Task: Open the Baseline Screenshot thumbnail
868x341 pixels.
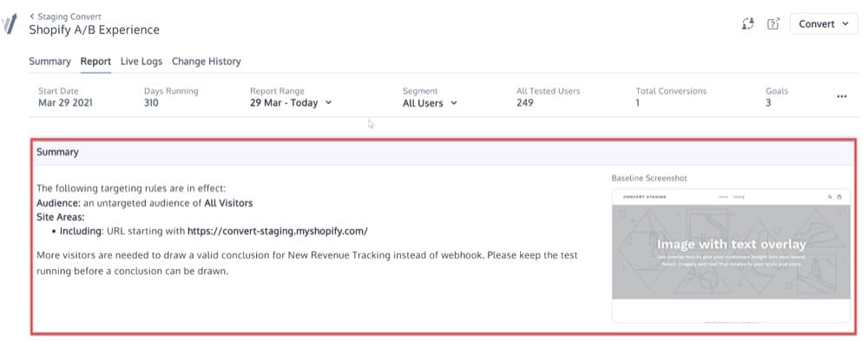Action: pyautogui.click(x=731, y=256)
